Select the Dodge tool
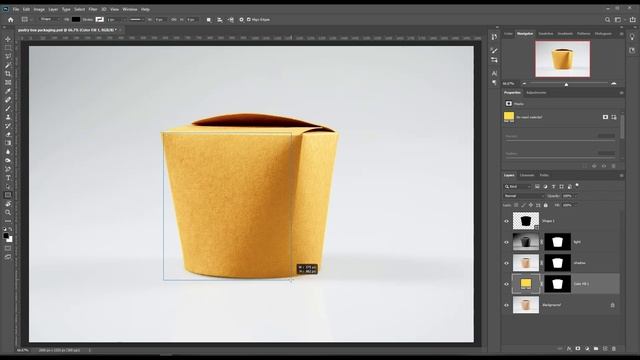 [x=8, y=160]
